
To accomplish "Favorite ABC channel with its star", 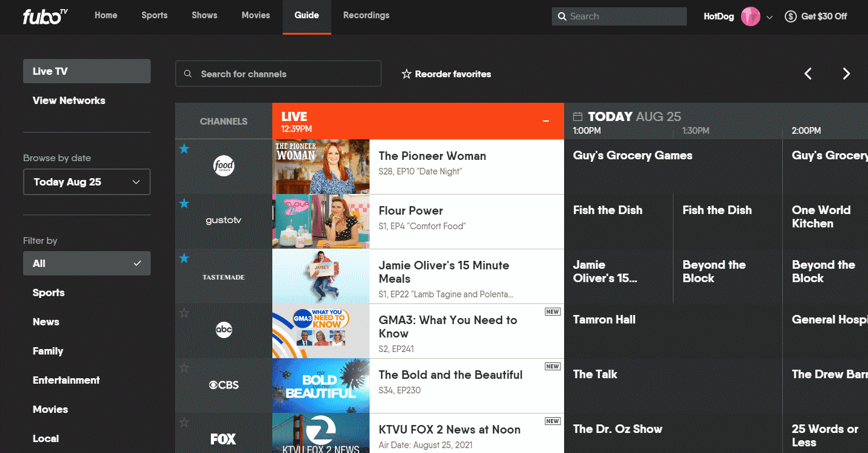I will 184,313.
